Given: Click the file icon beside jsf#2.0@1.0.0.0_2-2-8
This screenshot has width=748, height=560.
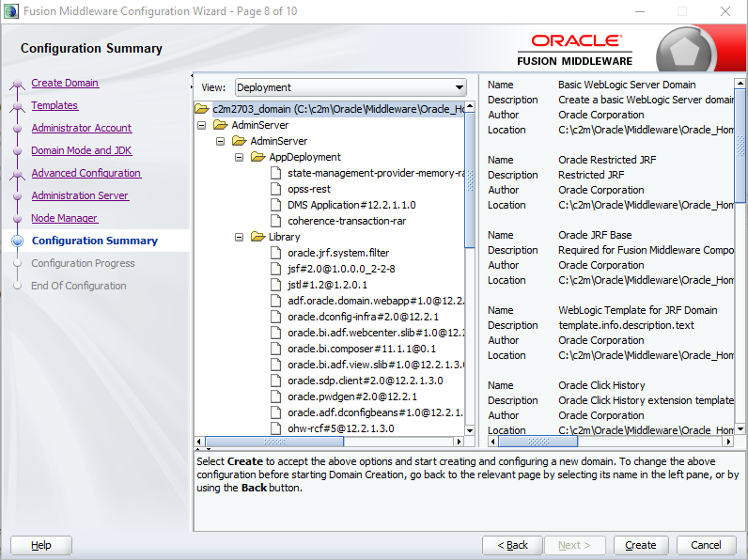Looking at the screenshot, I should (x=275, y=269).
